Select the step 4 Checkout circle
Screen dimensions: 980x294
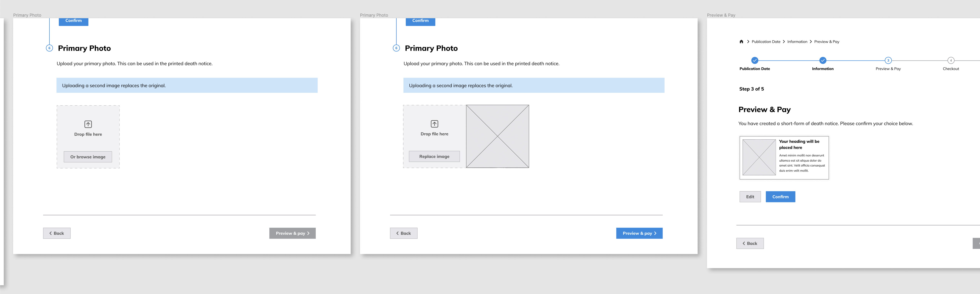[951, 60]
